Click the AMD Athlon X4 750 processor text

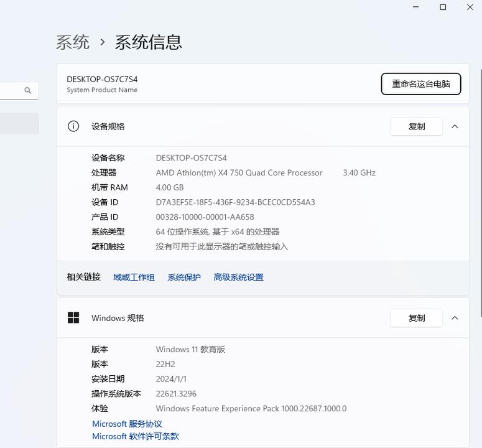pos(239,173)
